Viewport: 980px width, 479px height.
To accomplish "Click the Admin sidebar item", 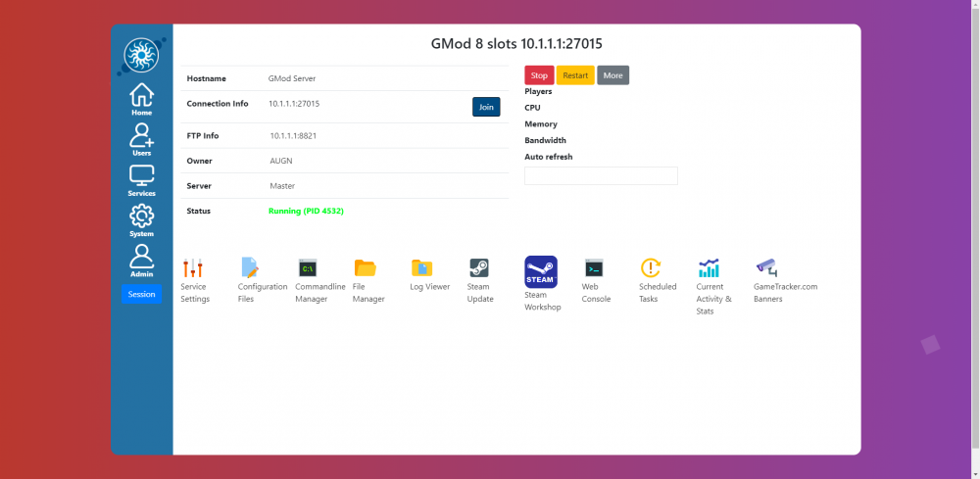I will pyautogui.click(x=142, y=261).
